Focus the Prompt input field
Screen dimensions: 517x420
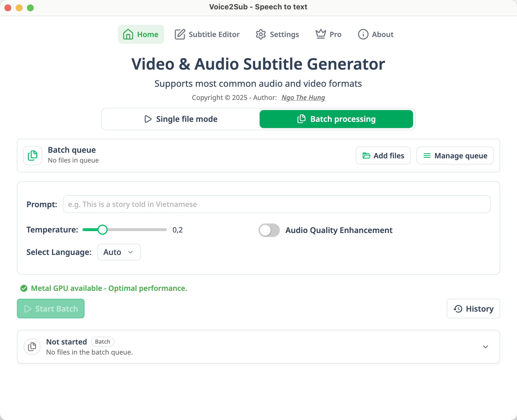click(277, 204)
